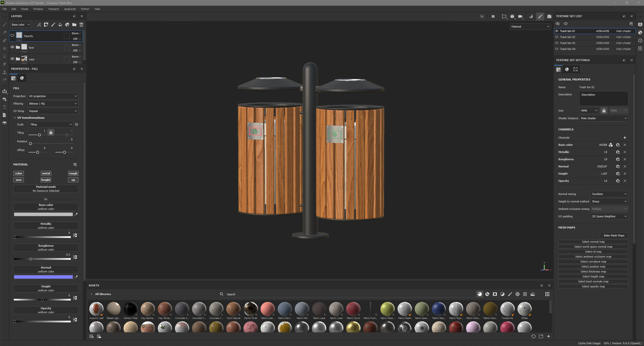Toggle the rough channel button in Material
Image resolution: width=644 pixels, height=346 pixels.
click(x=73, y=174)
